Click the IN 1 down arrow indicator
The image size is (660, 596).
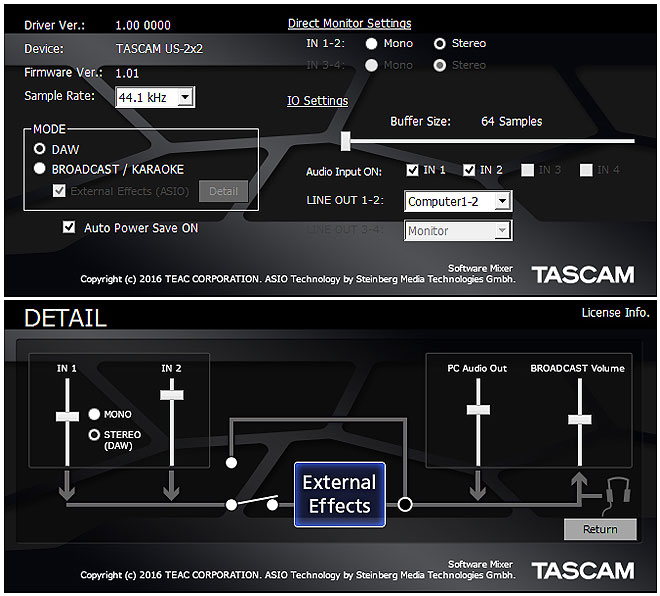point(66,487)
